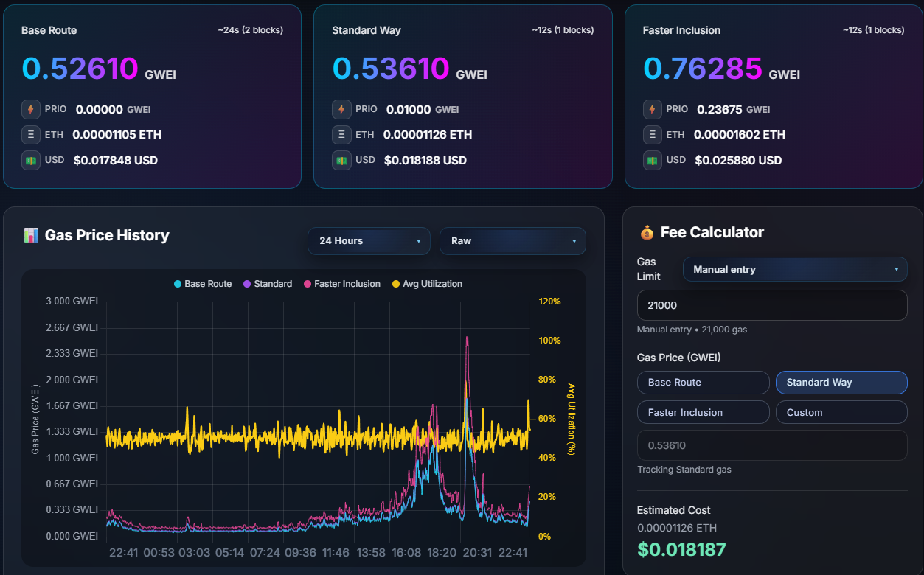Click the money bag icon beside Fee Calculator
924x575 pixels.
pos(647,233)
